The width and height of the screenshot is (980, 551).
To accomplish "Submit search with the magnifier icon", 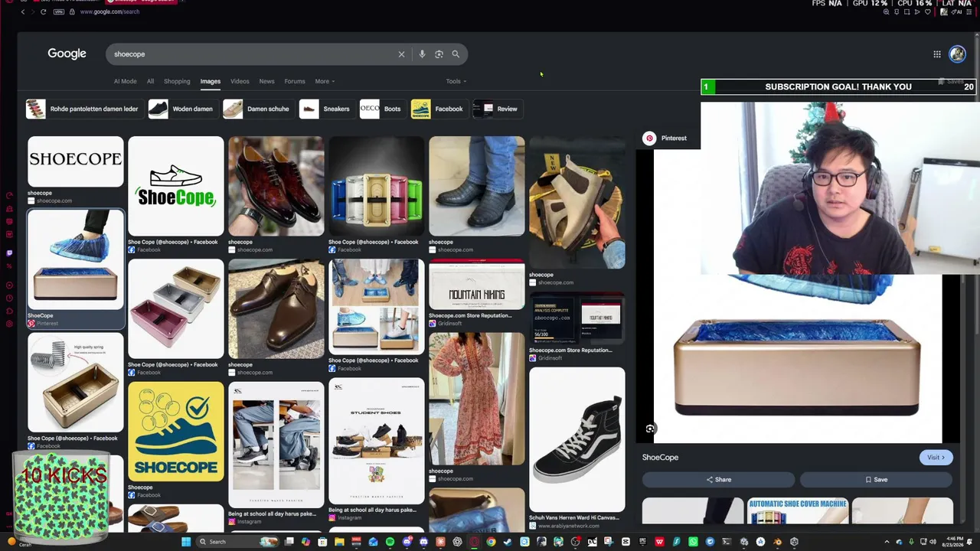I will [x=456, y=54].
